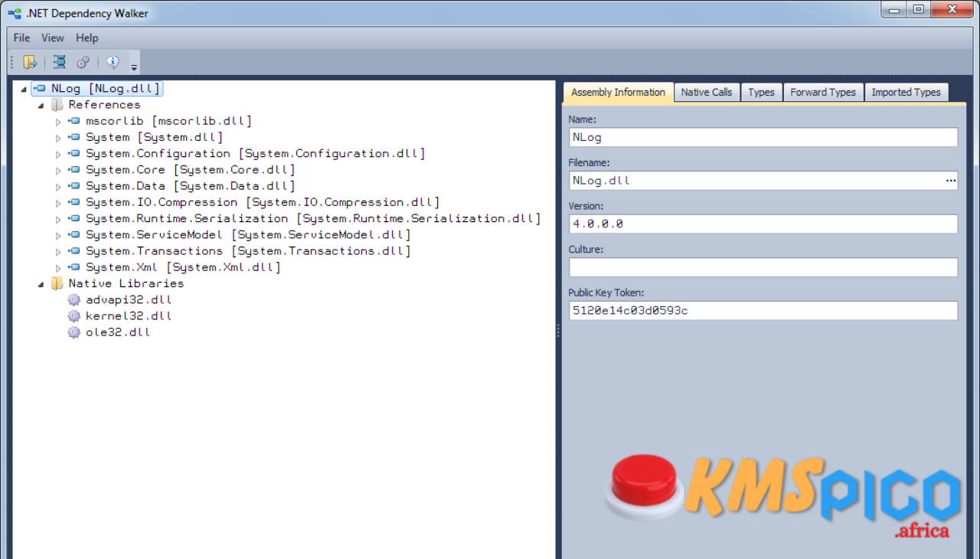
Task: Collapse the NLog root node
Action: (24, 90)
